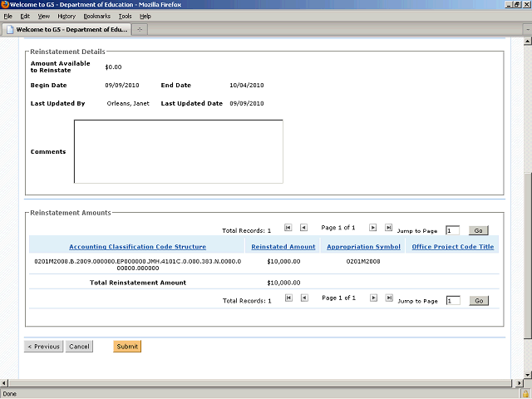Screen dimensions: 532x399
Task: Open the Edit menu
Action: [25, 16]
